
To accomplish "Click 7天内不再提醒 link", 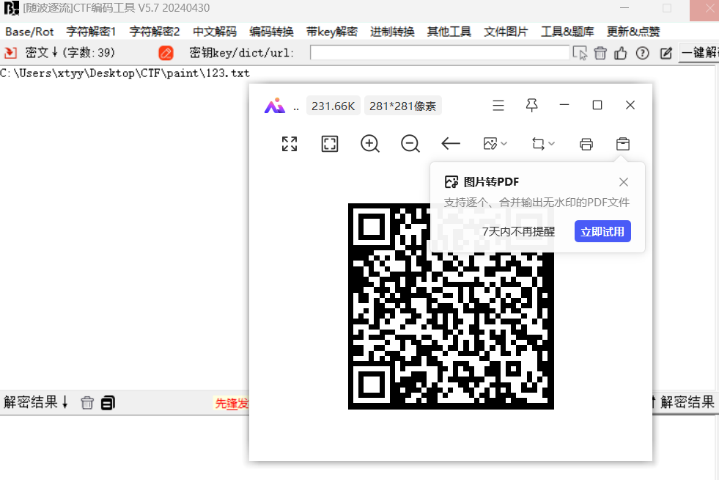I will point(518,232).
